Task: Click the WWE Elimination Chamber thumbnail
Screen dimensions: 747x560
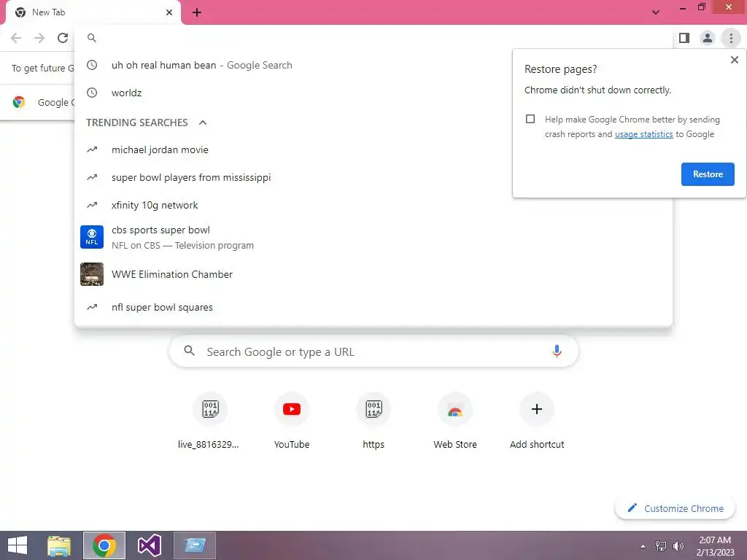Action: click(x=92, y=274)
